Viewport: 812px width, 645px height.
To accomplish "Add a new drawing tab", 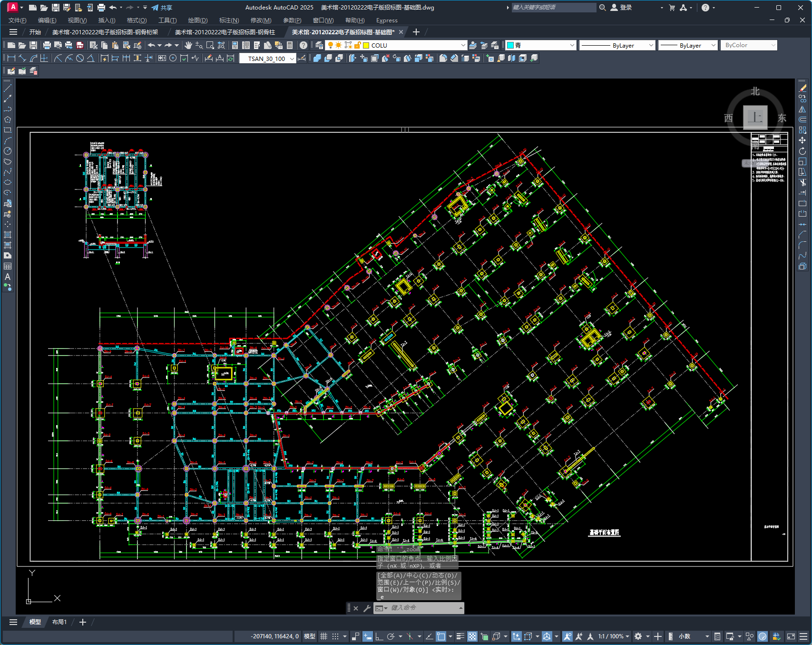I will [416, 32].
